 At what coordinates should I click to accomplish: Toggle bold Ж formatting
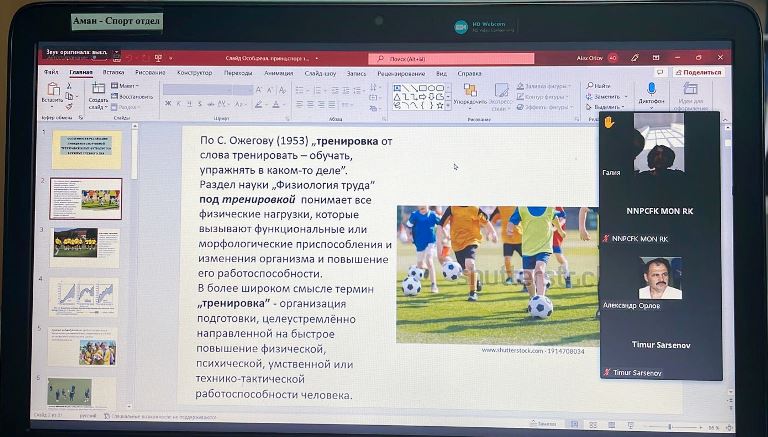tap(168, 103)
